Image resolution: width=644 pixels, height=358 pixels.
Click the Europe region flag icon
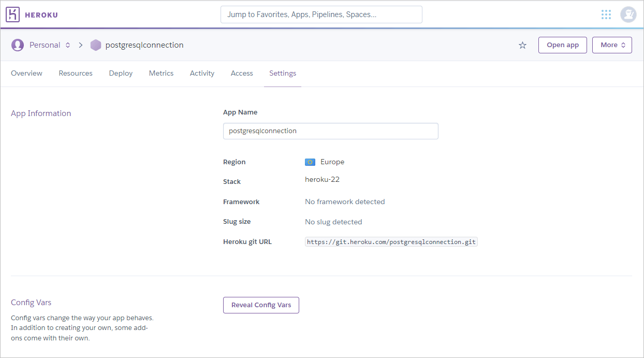click(x=310, y=162)
